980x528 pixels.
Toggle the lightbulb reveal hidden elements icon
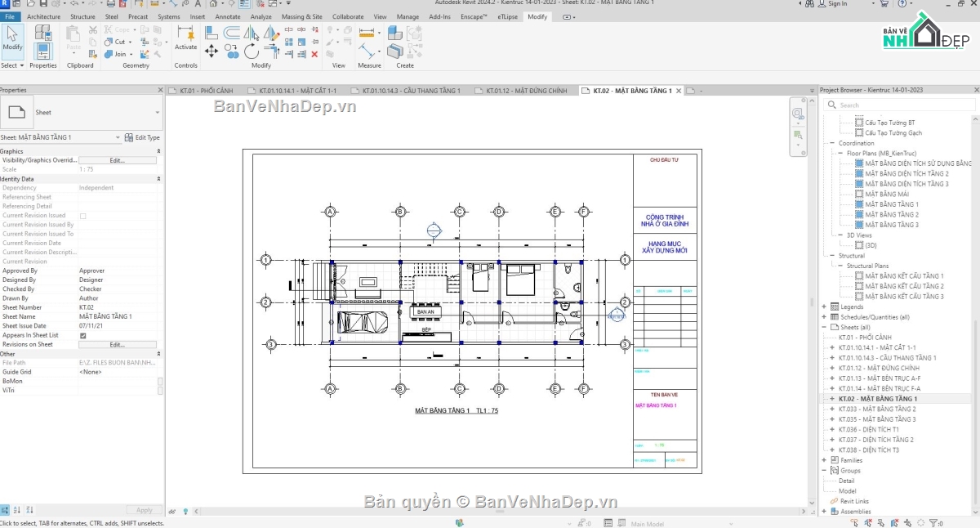pyautogui.click(x=185, y=511)
